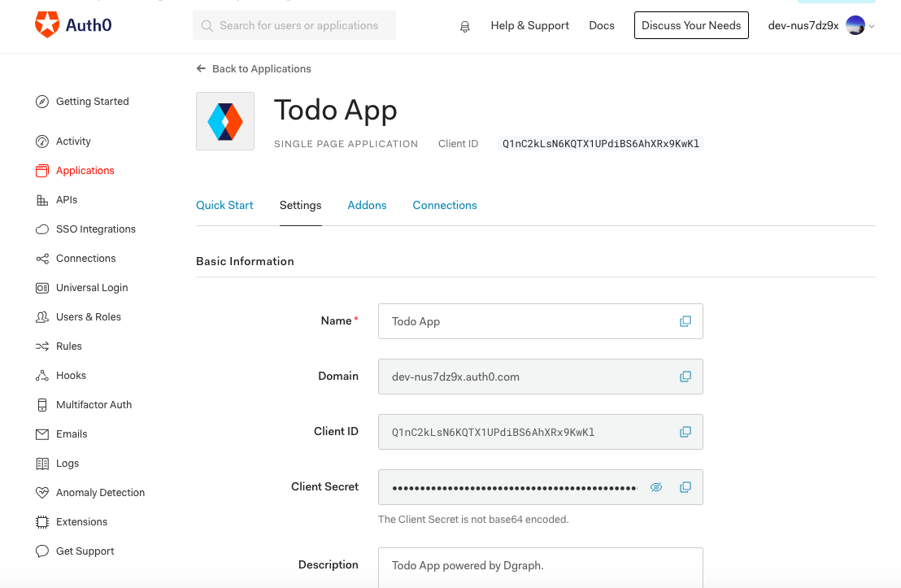This screenshot has width=901, height=588.
Task: Open the Docs link
Action: click(x=602, y=26)
